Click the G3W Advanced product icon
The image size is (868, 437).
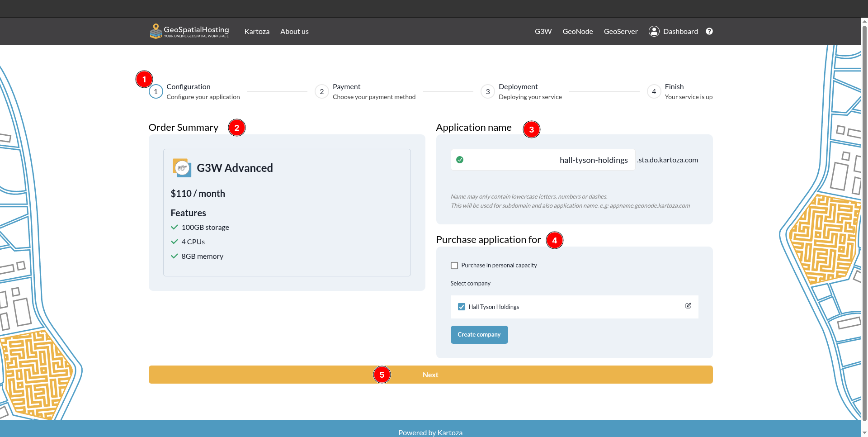coord(182,168)
